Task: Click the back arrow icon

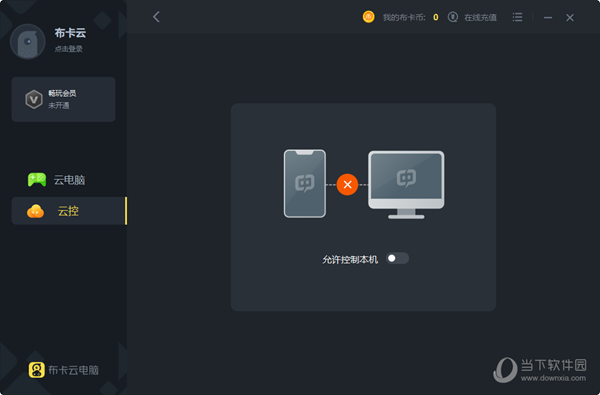Action: (x=156, y=17)
